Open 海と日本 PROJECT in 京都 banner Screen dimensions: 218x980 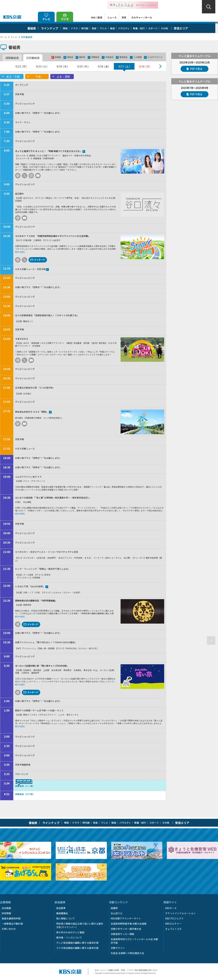pos(81,850)
